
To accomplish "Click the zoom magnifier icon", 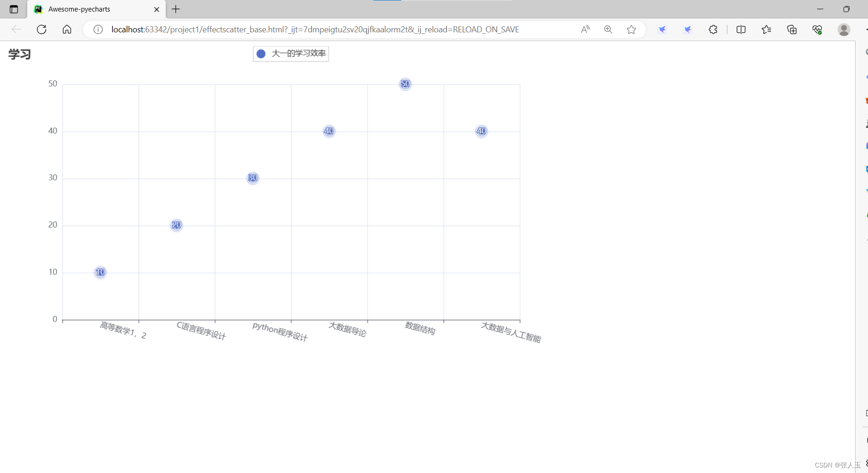I will click(608, 30).
